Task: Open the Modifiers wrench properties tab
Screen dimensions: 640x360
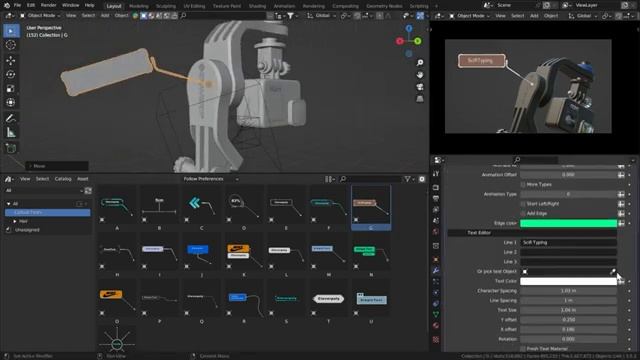Action: tap(436, 271)
